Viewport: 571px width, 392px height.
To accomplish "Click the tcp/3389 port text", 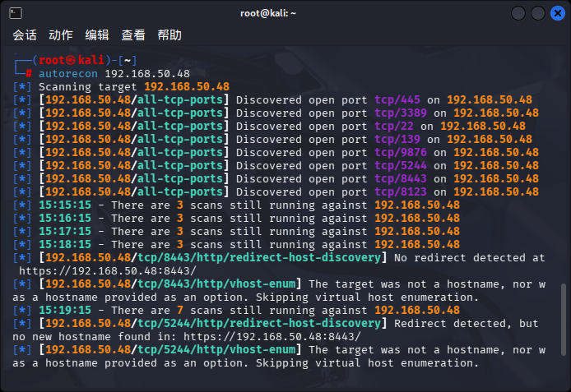I will click(x=401, y=113).
